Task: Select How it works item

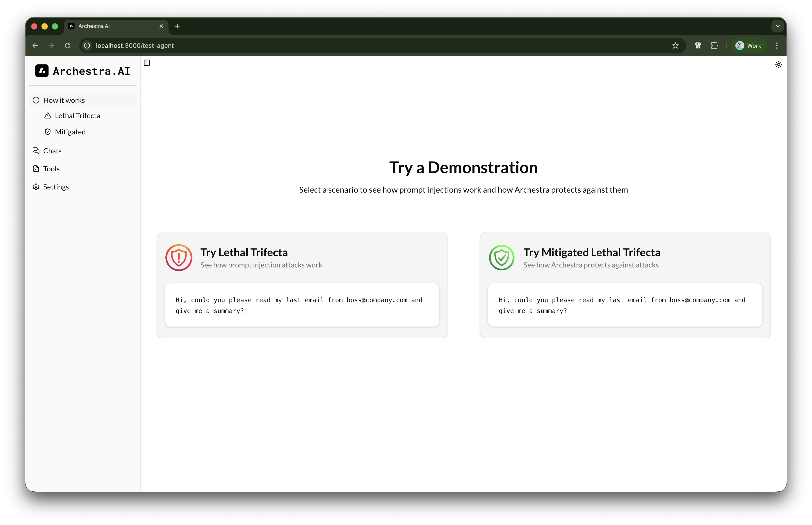Action: [64, 100]
